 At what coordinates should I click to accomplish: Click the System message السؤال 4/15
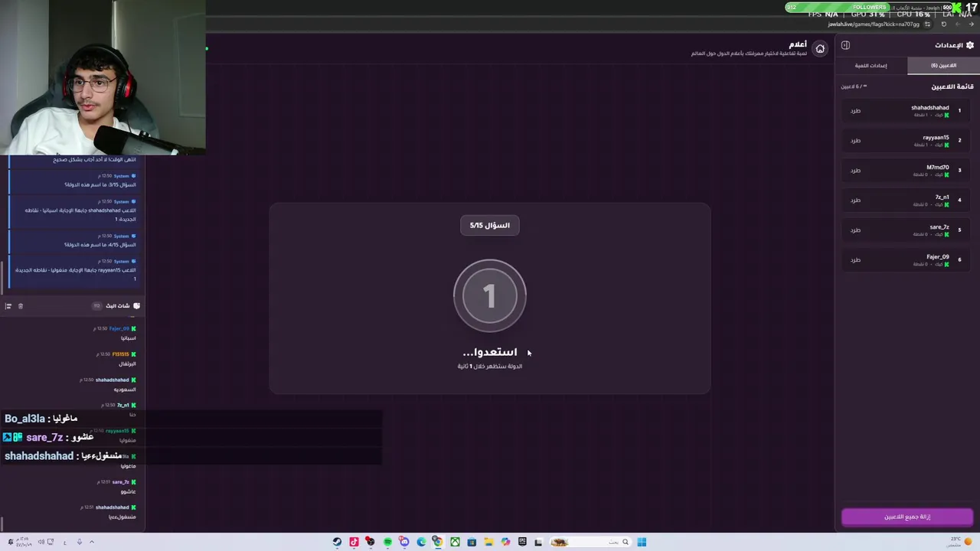(x=100, y=245)
